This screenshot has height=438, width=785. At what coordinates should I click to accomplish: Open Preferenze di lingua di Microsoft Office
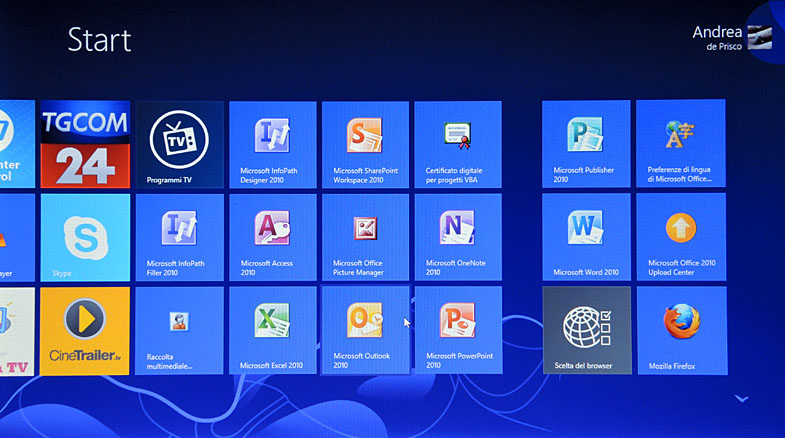coord(681,144)
